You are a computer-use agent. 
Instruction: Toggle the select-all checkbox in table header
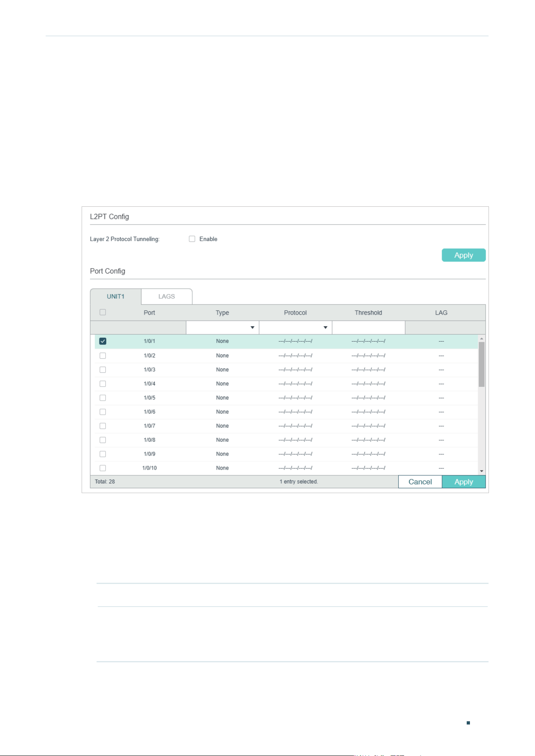tap(103, 312)
